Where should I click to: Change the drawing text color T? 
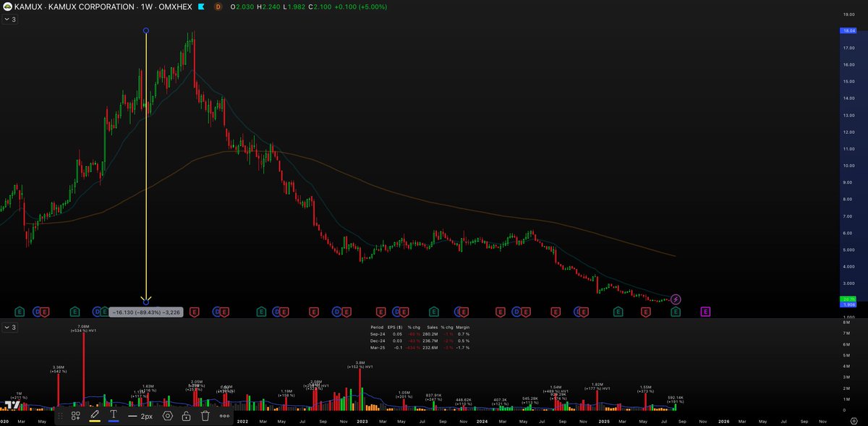pos(114,416)
